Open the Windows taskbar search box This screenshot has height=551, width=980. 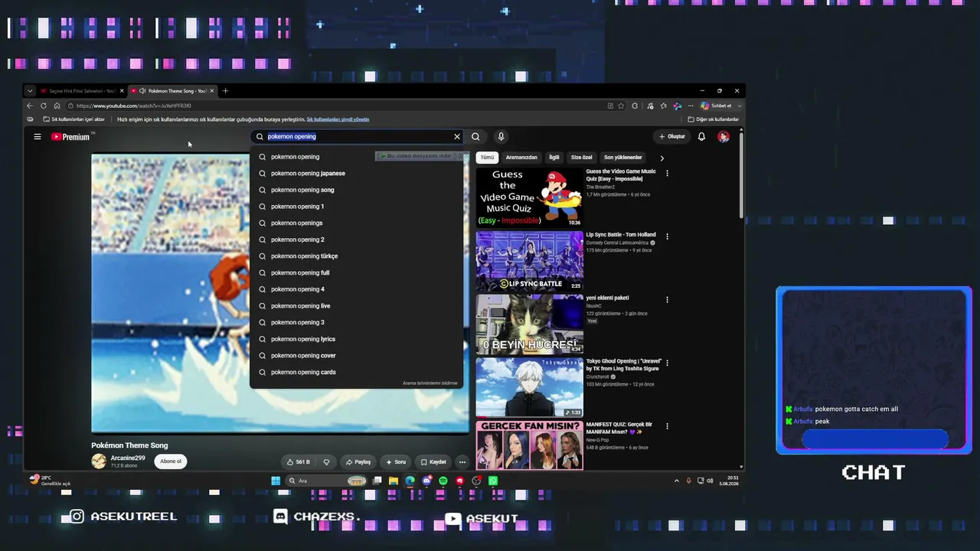pyautogui.click(x=328, y=481)
